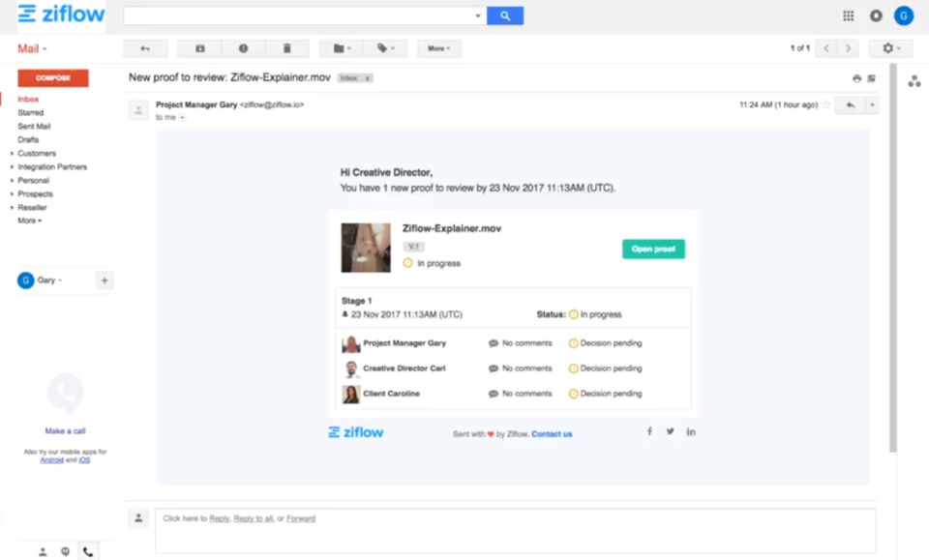Viewport: 929px width, 560px height.
Task: Open the settings gear dropdown
Action: (x=890, y=48)
